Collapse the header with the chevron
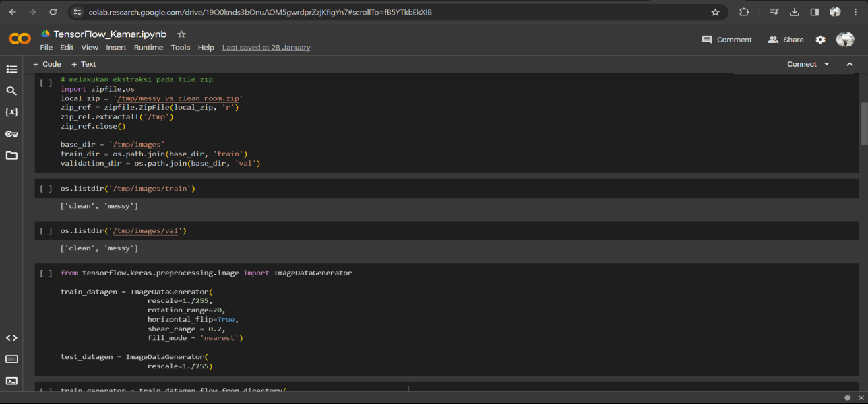The height and width of the screenshot is (404, 868). pos(850,65)
